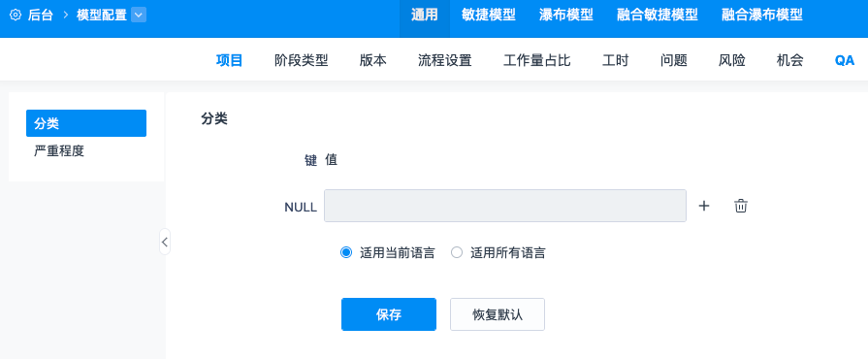Select the 适用所有语言 radio option

457,252
